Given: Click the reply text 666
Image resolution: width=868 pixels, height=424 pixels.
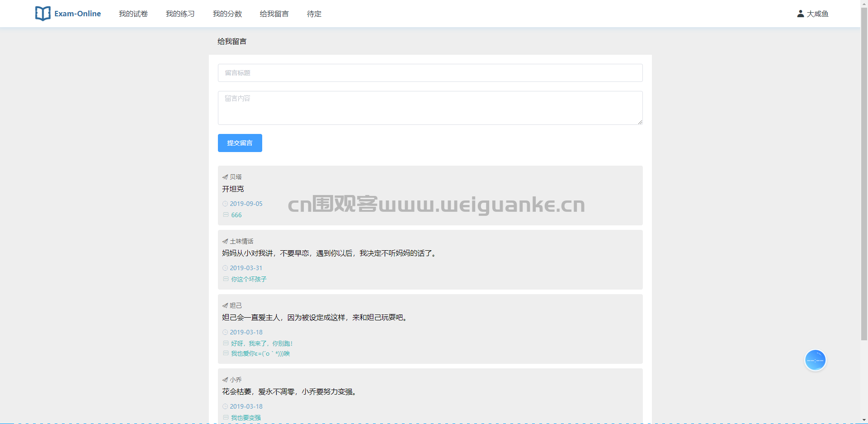Looking at the screenshot, I should pos(236,215).
